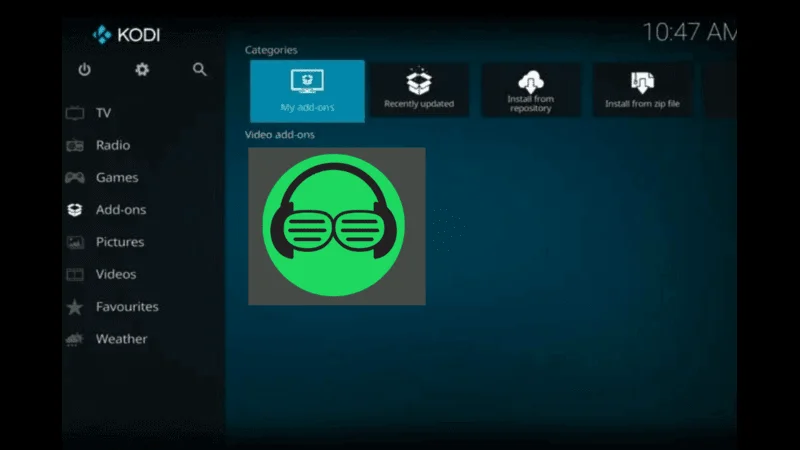Choose Install from zip file tile
This screenshot has height=450, width=800.
click(x=642, y=90)
